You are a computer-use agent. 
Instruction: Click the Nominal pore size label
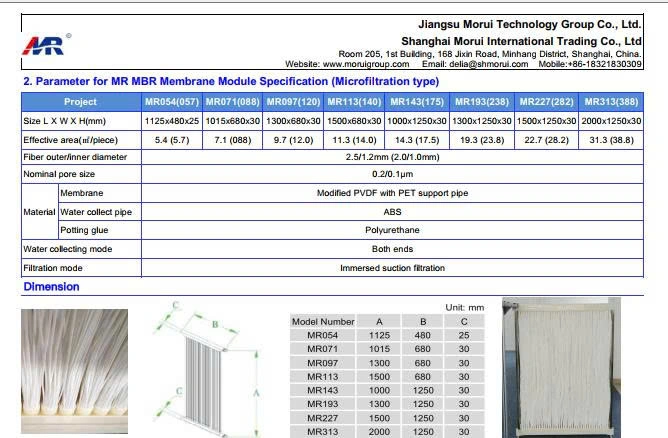pyautogui.click(x=59, y=174)
